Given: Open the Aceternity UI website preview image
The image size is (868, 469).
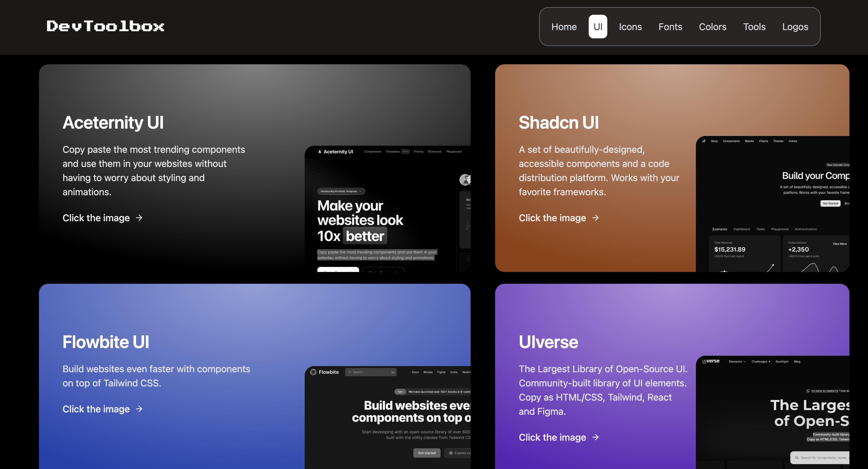Looking at the screenshot, I should [x=387, y=209].
